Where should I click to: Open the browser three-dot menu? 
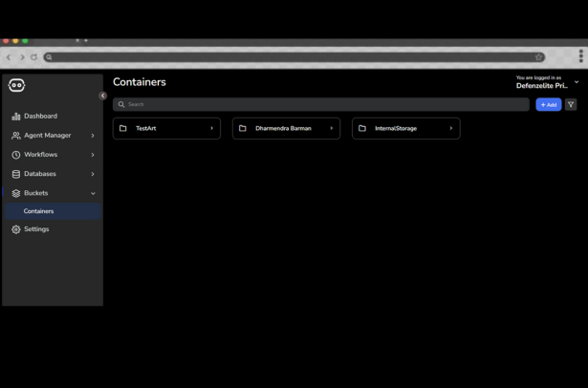580,56
